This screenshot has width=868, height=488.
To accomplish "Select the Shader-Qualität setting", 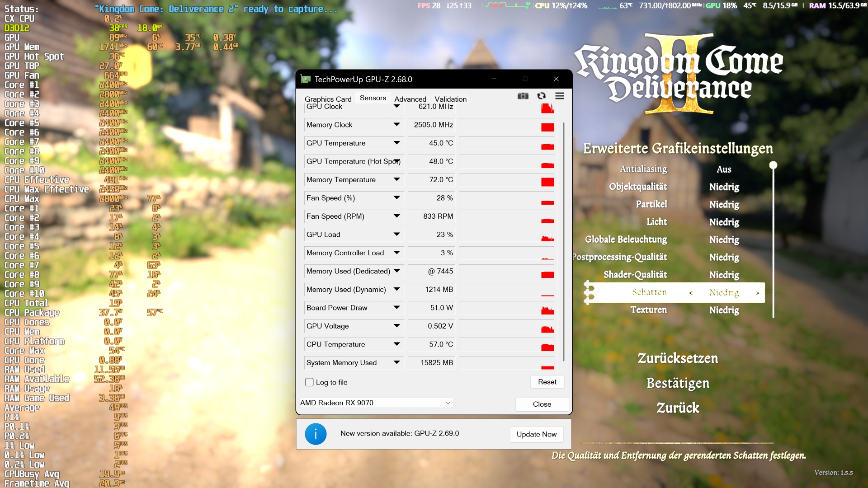I will coord(636,275).
